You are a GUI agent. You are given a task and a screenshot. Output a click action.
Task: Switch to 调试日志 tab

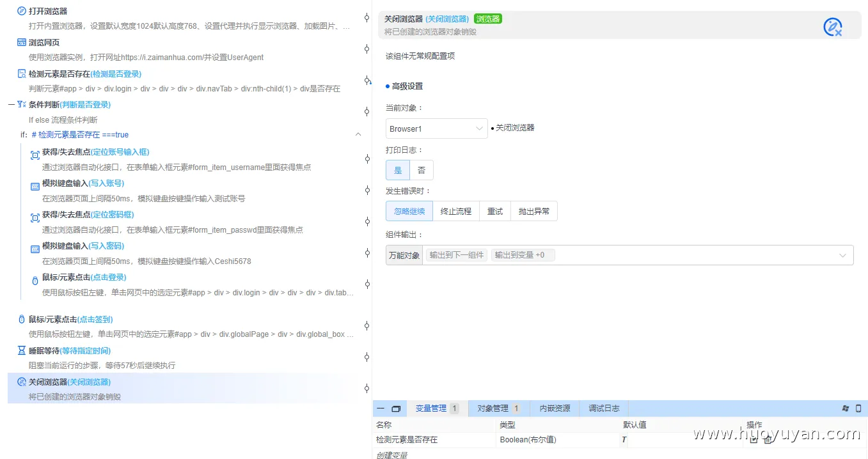point(604,408)
